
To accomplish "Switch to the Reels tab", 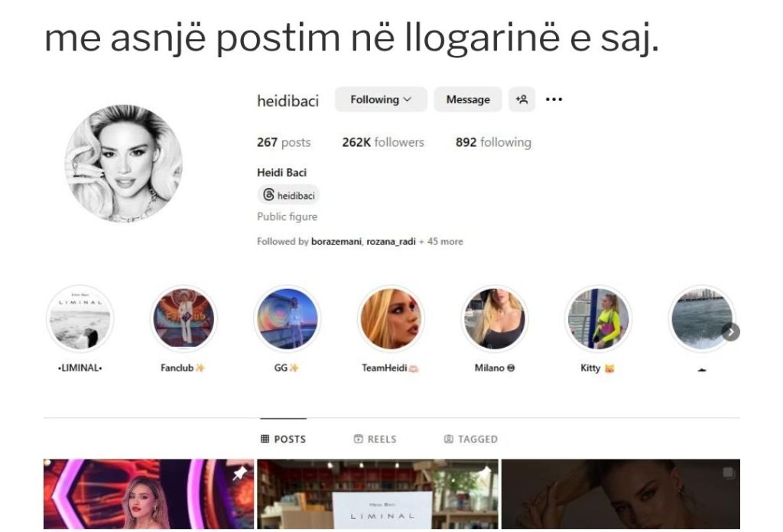I will [375, 440].
